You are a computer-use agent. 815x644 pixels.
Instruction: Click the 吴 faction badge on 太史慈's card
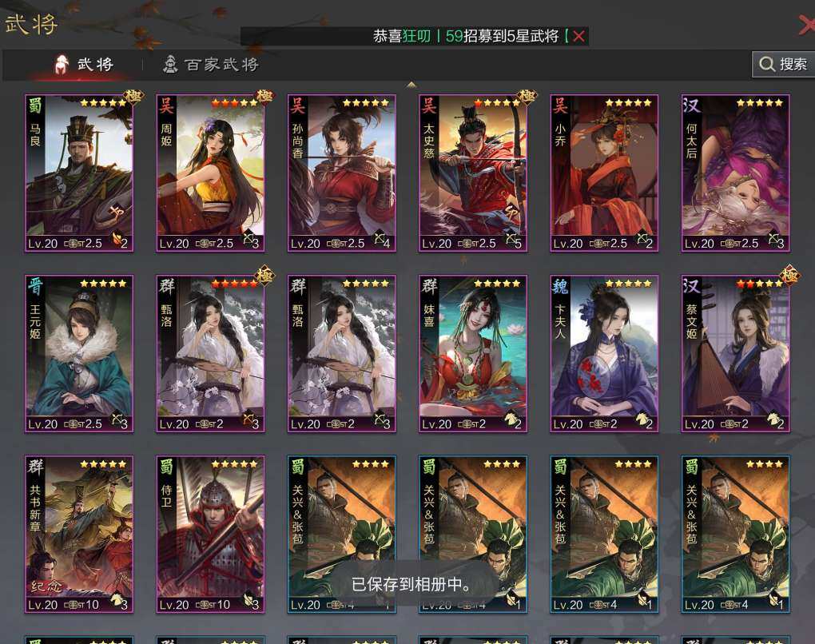click(428, 105)
